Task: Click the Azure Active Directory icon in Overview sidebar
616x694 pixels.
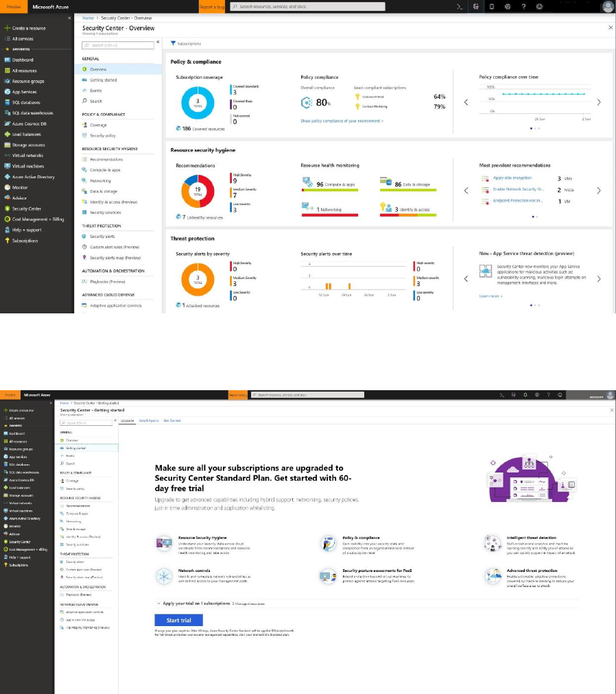Action: click(x=7, y=177)
